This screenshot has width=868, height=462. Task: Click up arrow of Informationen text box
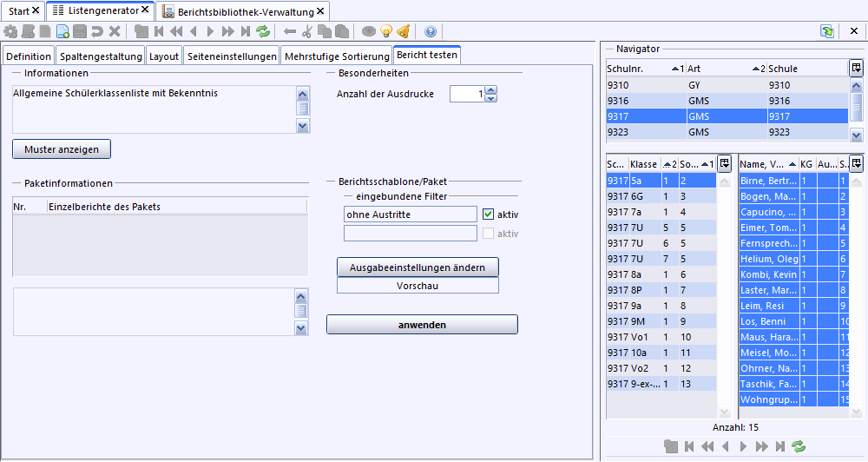302,93
